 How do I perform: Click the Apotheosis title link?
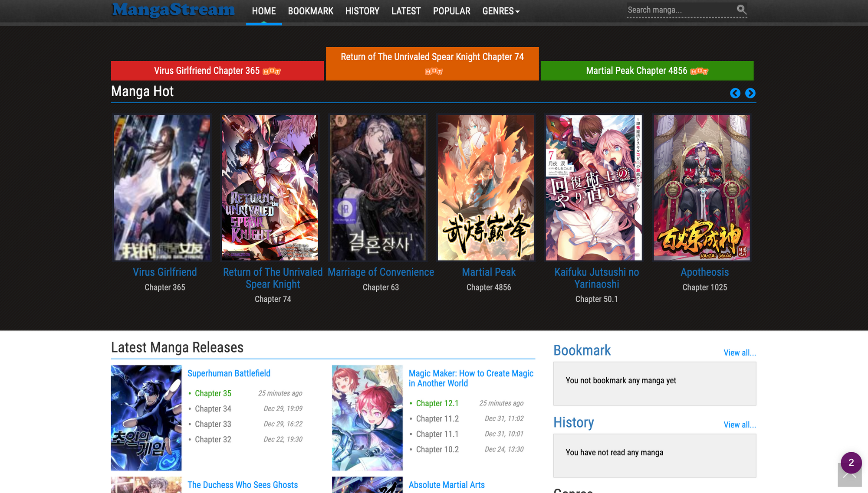coord(704,272)
